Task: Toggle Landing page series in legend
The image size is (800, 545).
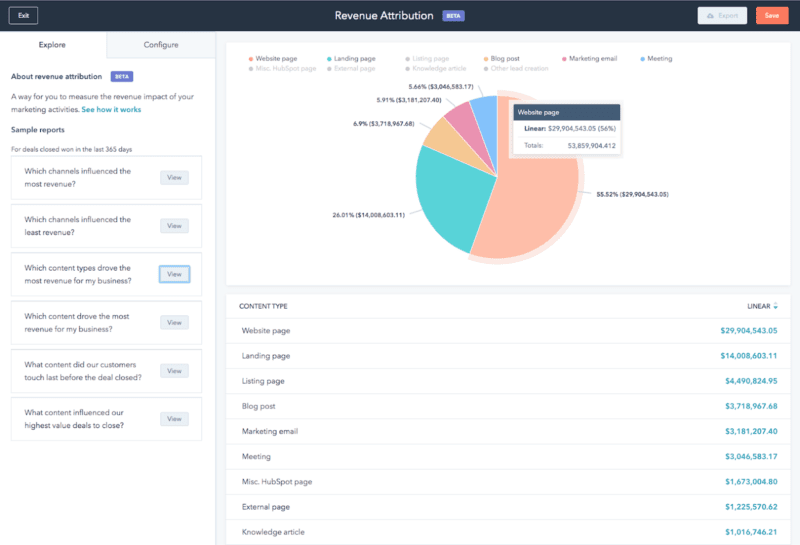Action: [329, 59]
